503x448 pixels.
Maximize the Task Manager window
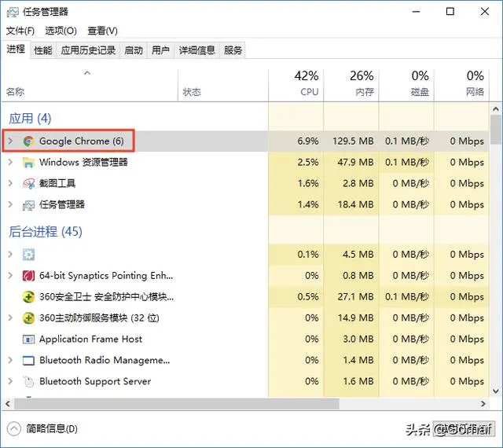pyautogui.click(x=450, y=12)
